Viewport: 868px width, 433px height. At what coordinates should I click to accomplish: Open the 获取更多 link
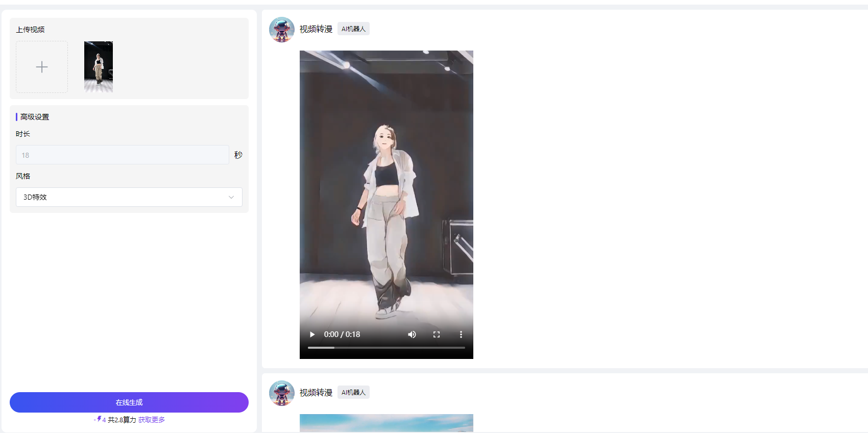[152, 420]
